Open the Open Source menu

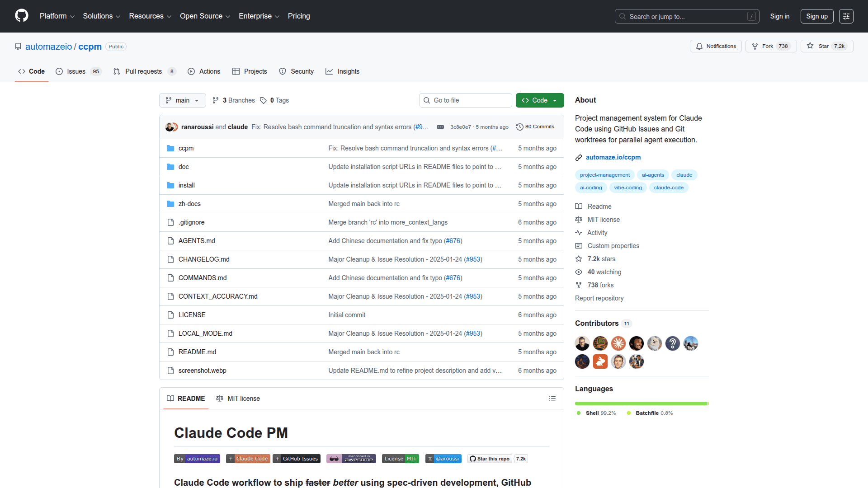tap(205, 16)
